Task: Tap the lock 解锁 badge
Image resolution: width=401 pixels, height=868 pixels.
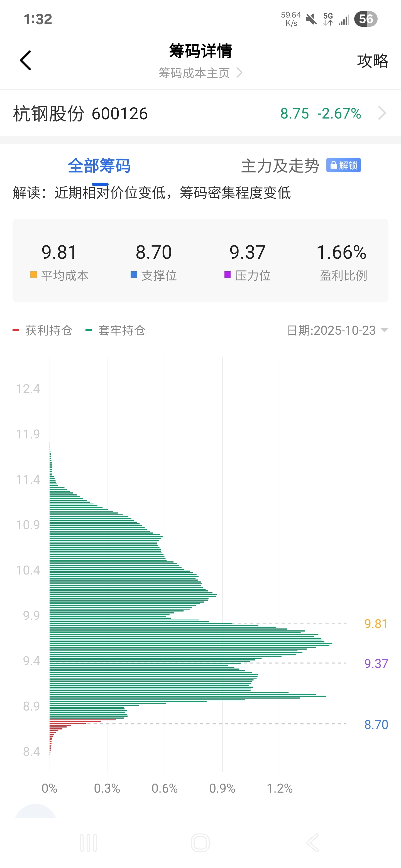Action: point(343,165)
